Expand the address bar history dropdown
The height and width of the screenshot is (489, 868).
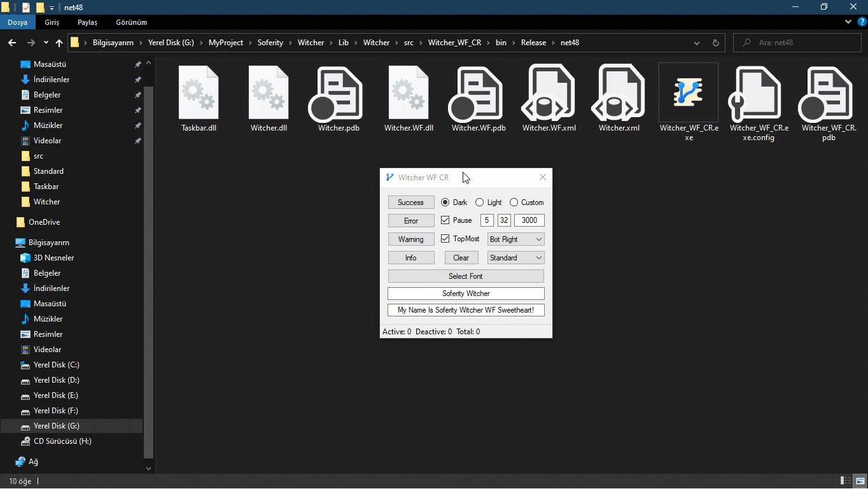697,43
